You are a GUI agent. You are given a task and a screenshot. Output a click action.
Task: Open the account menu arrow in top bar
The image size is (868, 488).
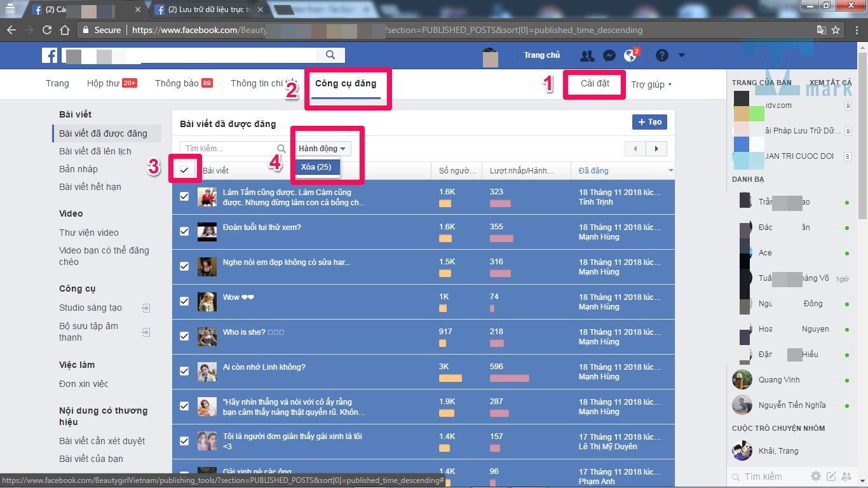681,56
